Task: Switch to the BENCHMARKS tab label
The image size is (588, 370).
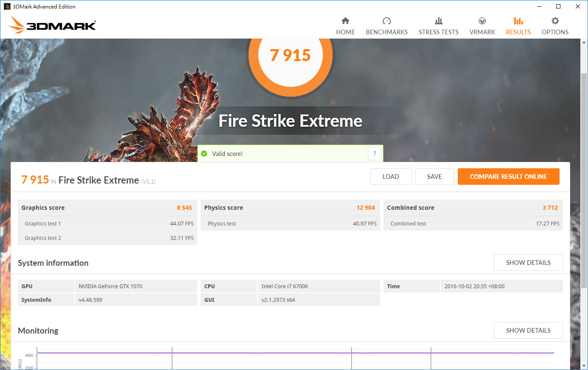Action: coord(386,32)
